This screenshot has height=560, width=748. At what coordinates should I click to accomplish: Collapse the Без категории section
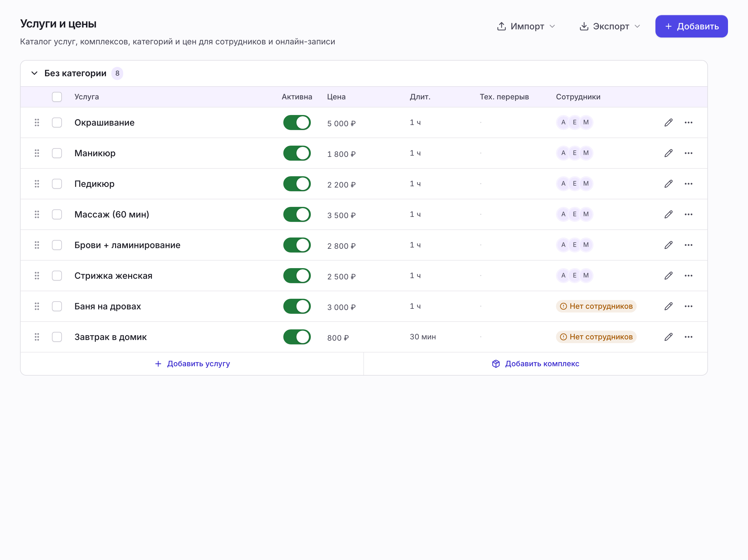tap(34, 73)
